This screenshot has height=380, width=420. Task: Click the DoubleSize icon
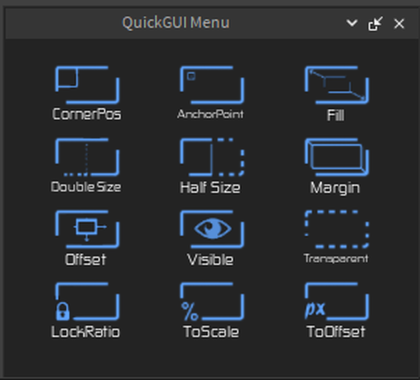pyautogui.click(x=87, y=157)
